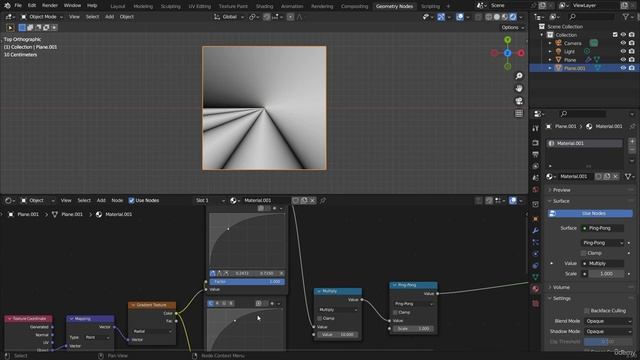The image size is (640, 360).
Task: Open the Material properties tab icon
Action: pyautogui.click(x=536, y=289)
